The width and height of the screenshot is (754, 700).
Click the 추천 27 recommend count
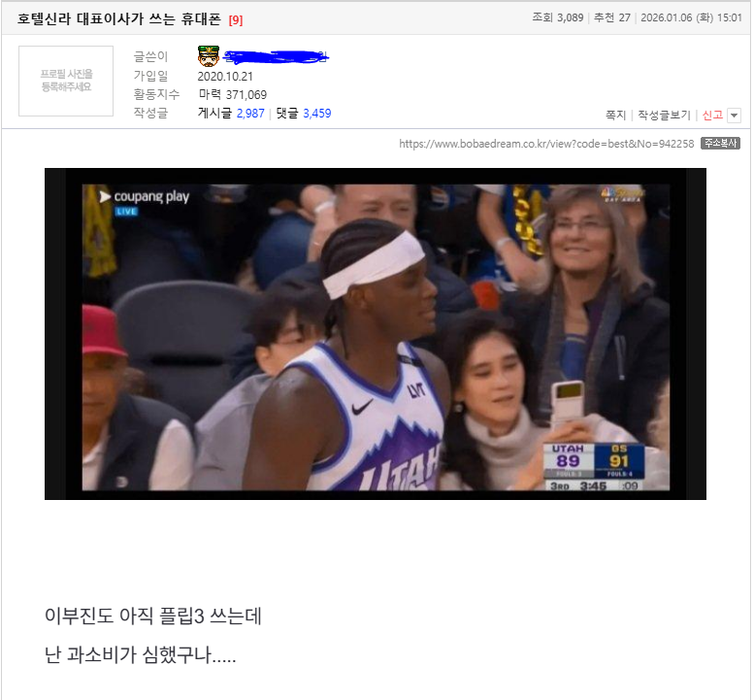coord(612,17)
